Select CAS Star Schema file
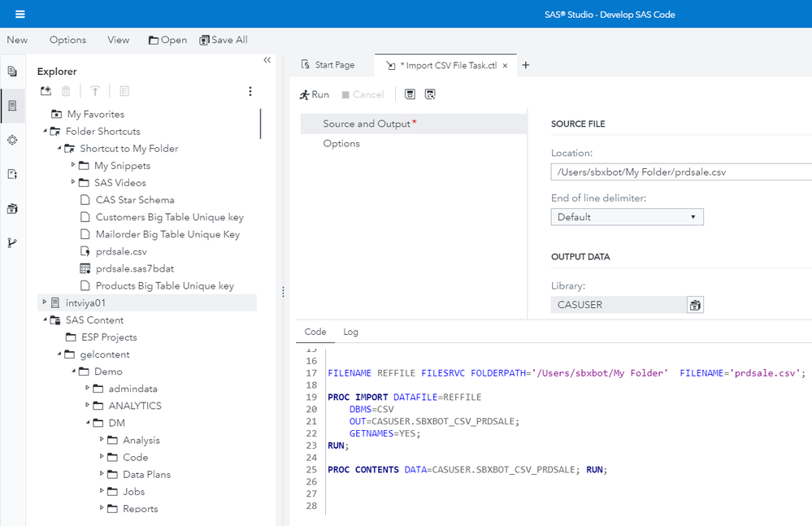Image resolution: width=812 pixels, height=526 pixels. tap(135, 200)
